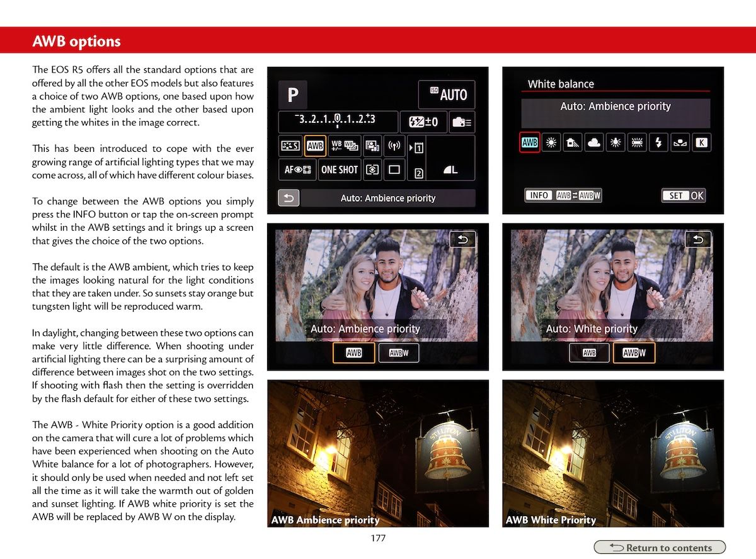Image resolution: width=756 pixels, height=559 pixels.
Task: Select the White fluorescent light preset
Action: [637, 142]
